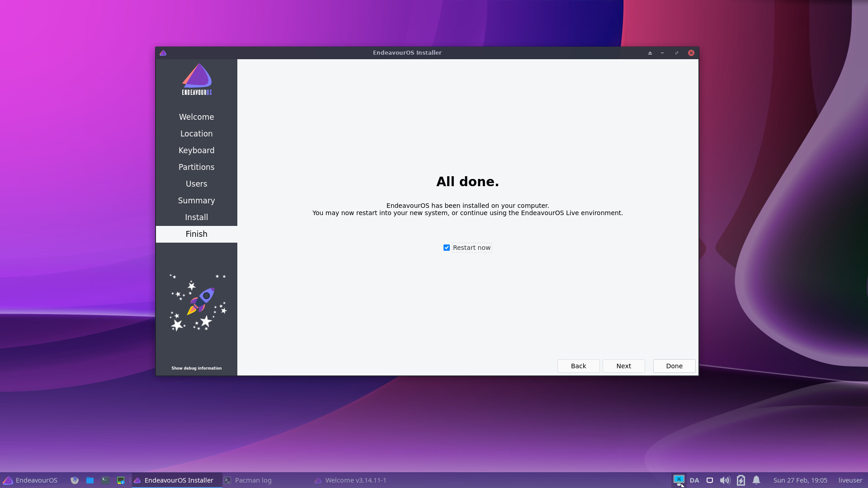Close the EndeavourOS Installer window

point(691,53)
